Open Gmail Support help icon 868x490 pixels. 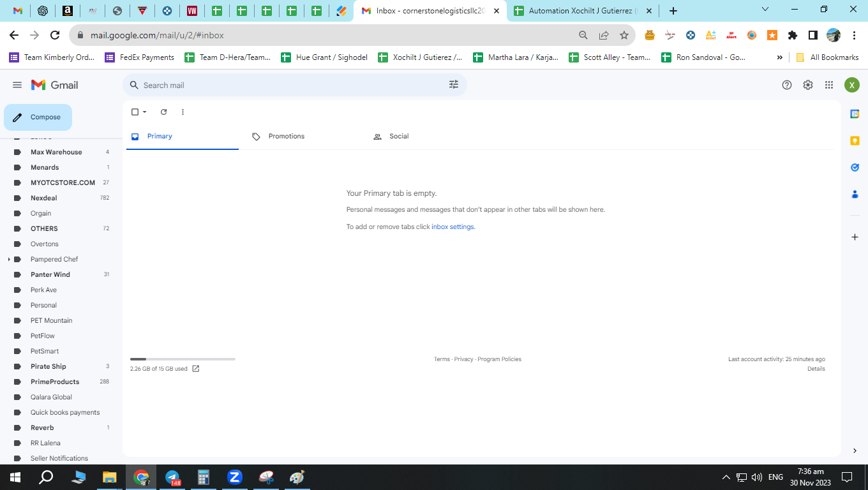pyautogui.click(x=787, y=85)
